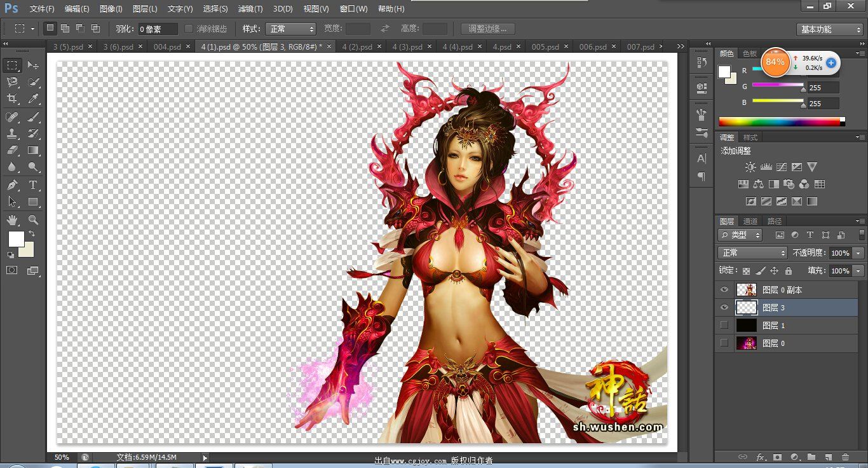Show layer 图层 0
Image resolution: width=868 pixels, height=468 pixels.
[724, 343]
